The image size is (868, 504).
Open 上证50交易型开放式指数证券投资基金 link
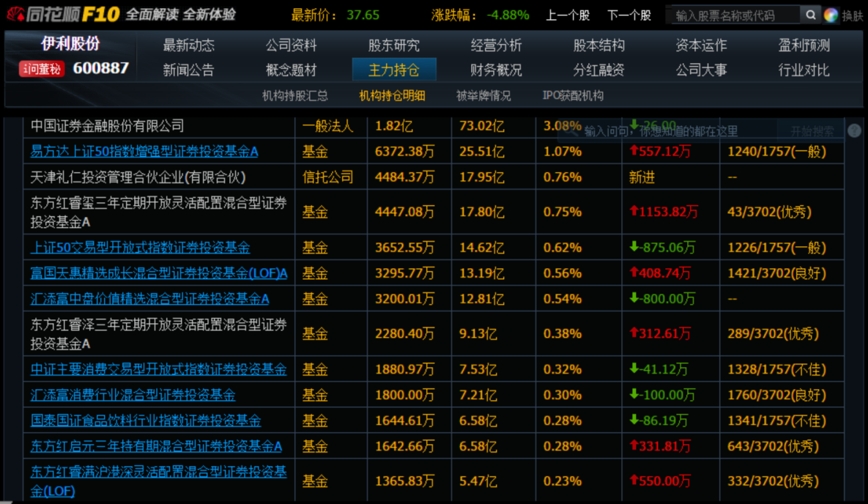[140, 247]
